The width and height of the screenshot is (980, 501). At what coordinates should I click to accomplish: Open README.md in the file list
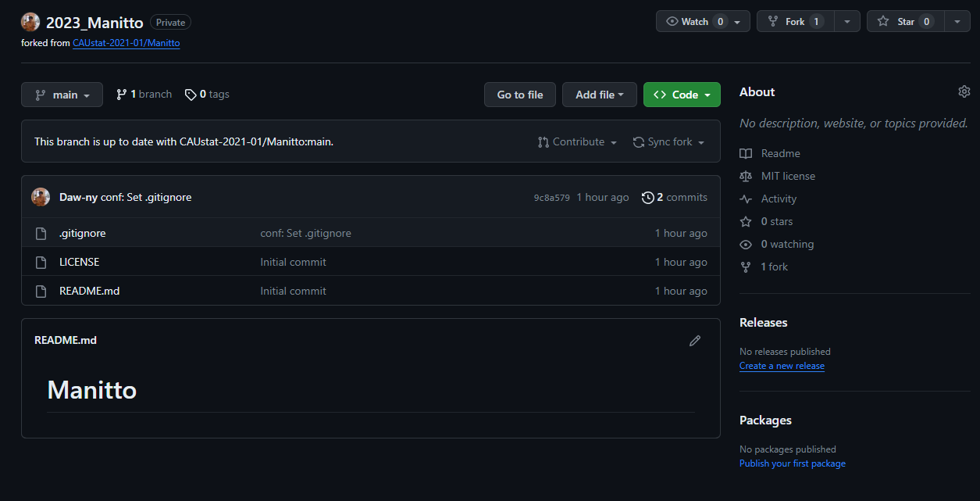[x=89, y=291]
